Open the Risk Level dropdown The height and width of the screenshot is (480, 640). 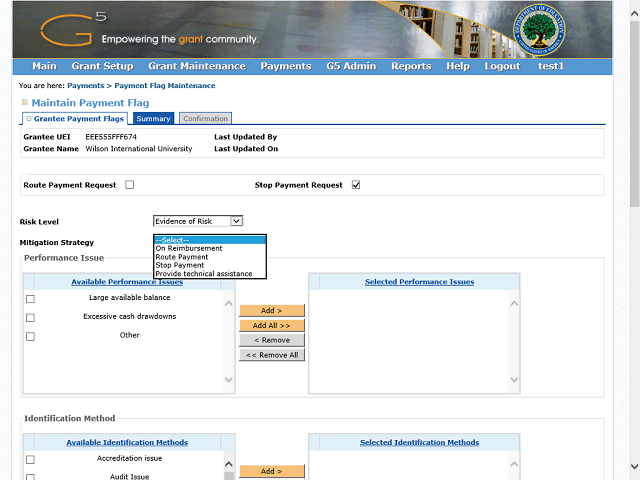[x=198, y=221]
